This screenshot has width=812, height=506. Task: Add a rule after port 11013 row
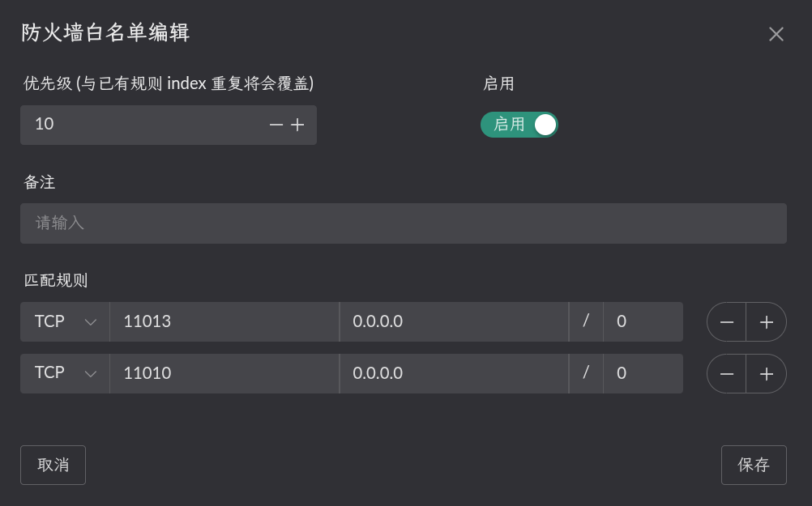(x=767, y=322)
